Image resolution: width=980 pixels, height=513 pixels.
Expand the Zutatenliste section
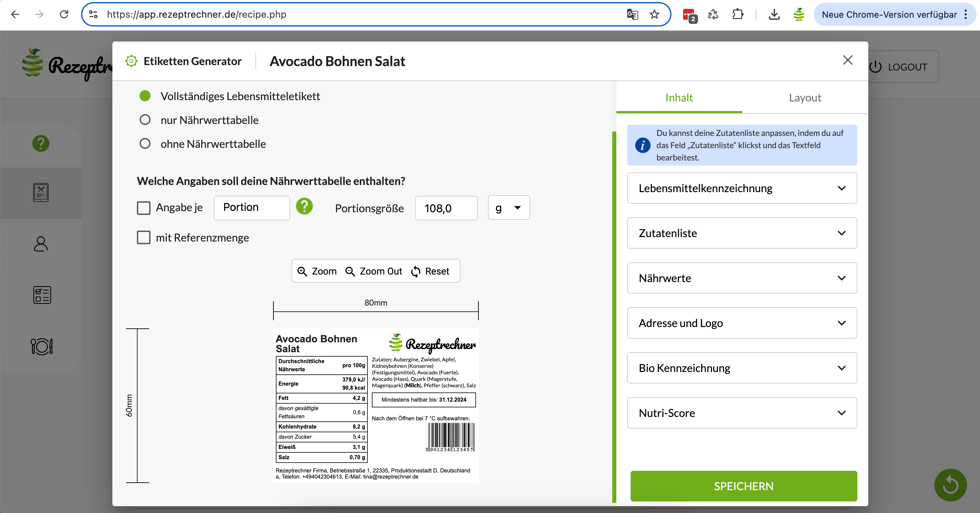[x=742, y=233]
